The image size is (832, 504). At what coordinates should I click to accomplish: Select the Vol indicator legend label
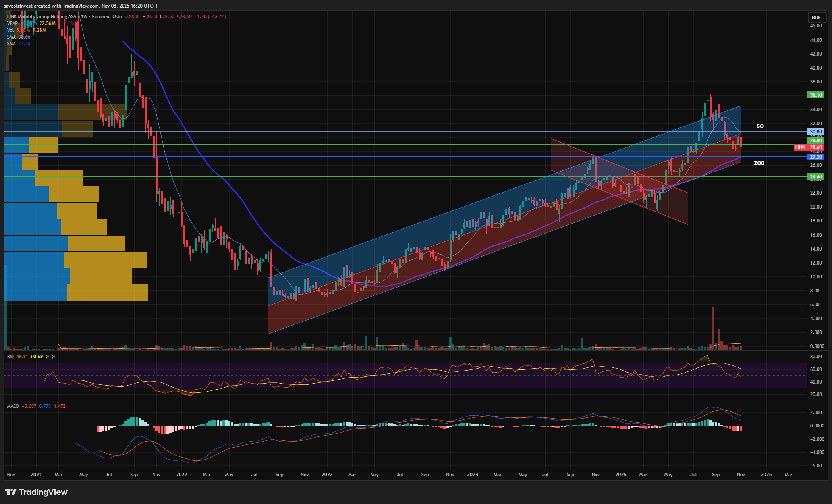[10, 30]
